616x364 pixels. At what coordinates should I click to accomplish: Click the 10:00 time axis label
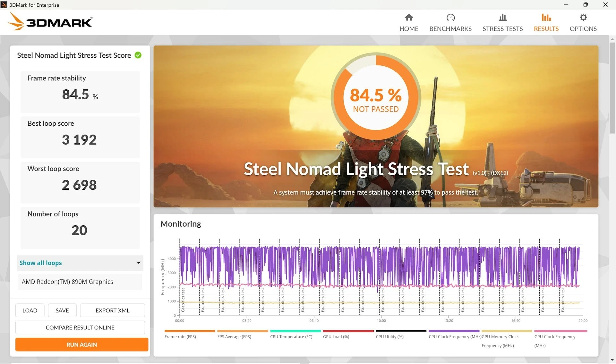[381, 320]
